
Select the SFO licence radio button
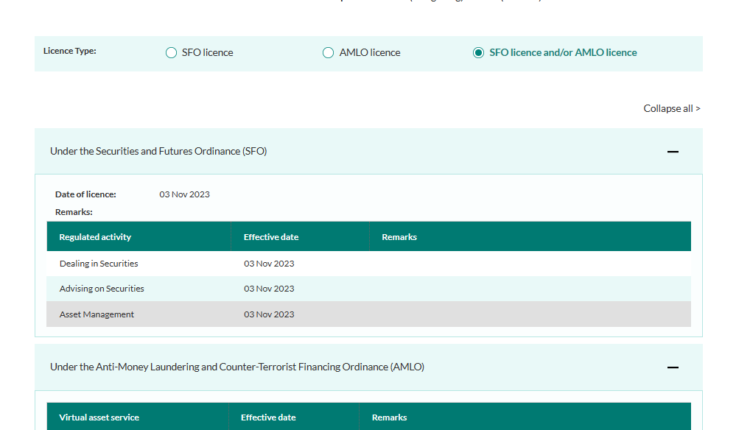tap(171, 53)
